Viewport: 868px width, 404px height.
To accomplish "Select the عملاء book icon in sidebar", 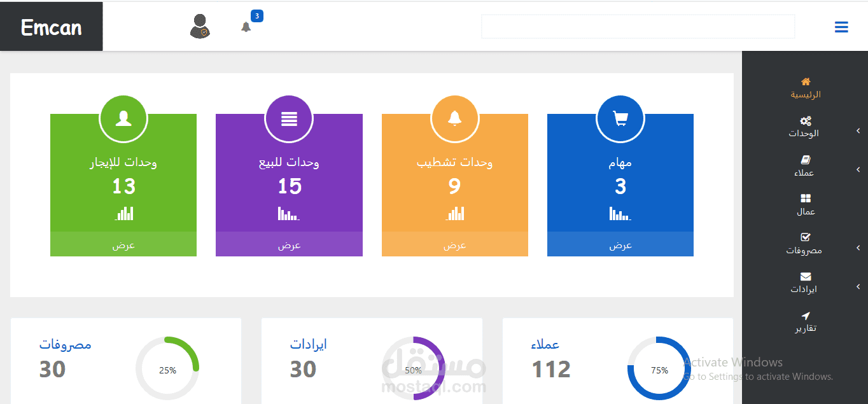I will click(x=805, y=159).
